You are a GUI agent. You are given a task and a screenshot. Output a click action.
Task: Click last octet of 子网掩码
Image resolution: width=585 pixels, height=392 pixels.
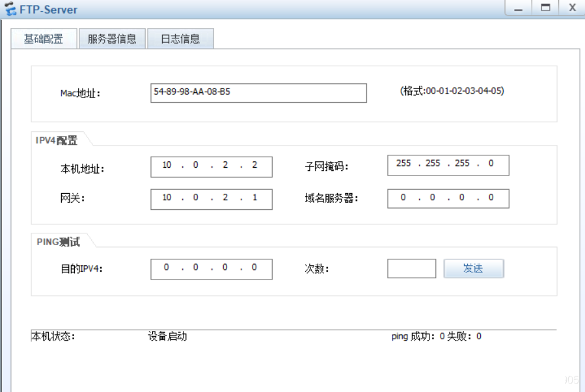(x=491, y=164)
